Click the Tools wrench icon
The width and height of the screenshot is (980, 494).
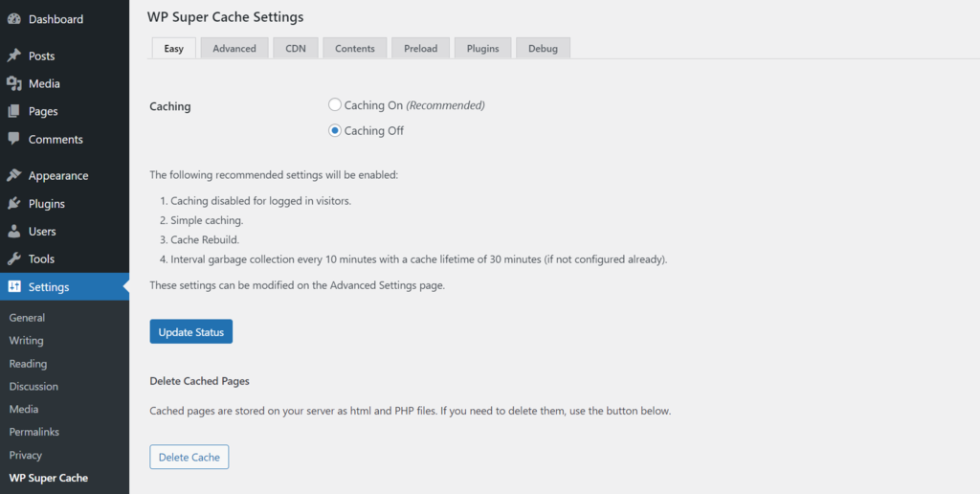[x=14, y=259]
